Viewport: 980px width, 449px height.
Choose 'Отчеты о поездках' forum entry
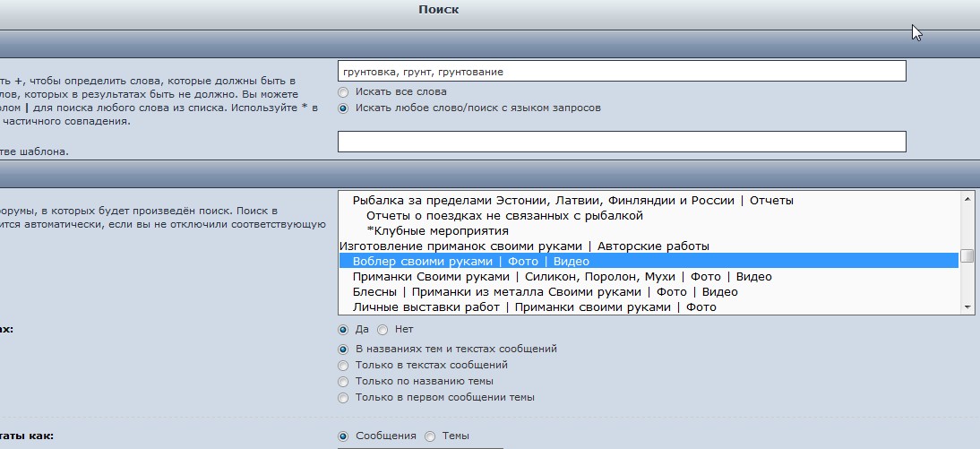504,215
